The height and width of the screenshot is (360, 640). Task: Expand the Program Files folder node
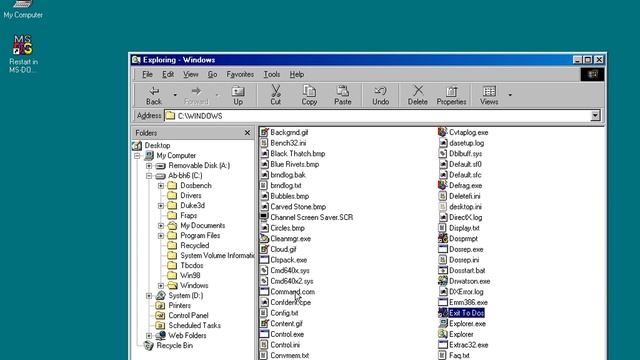pyautogui.click(x=161, y=236)
